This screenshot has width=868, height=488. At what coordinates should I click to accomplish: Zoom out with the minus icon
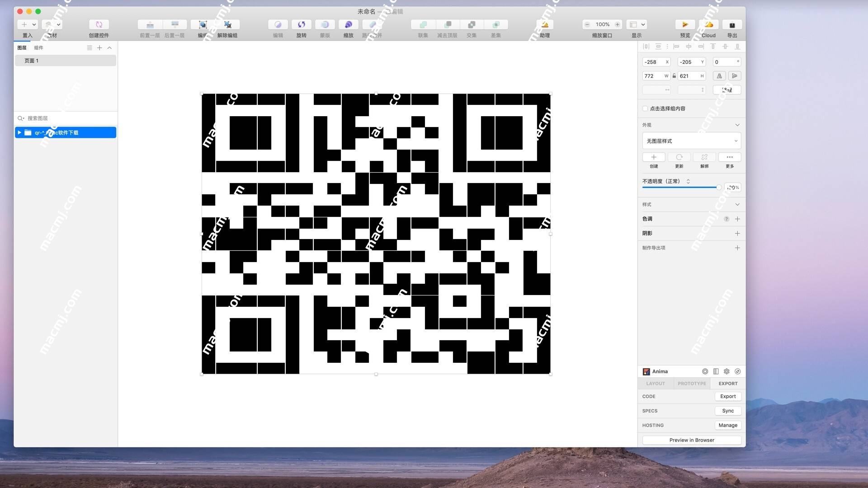coord(587,24)
